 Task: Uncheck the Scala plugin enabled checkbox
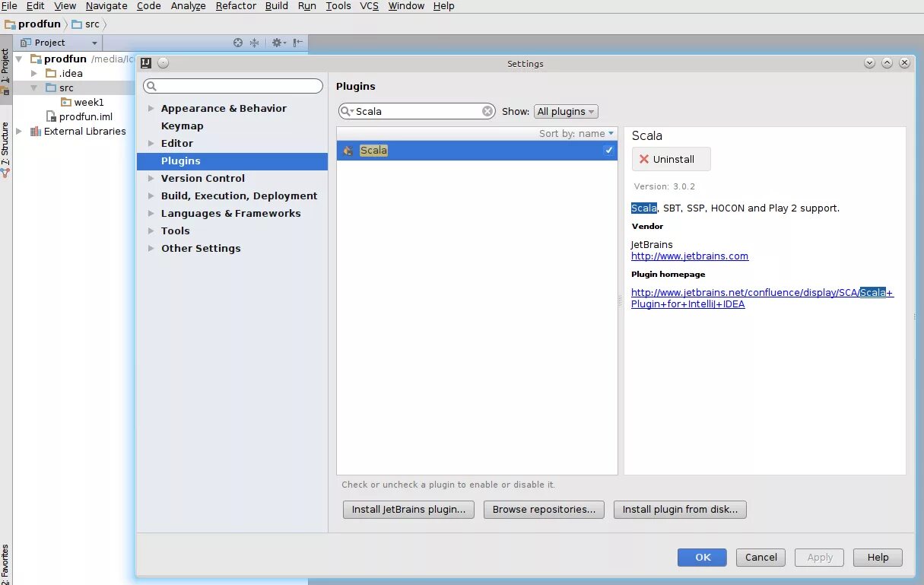click(608, 151)
